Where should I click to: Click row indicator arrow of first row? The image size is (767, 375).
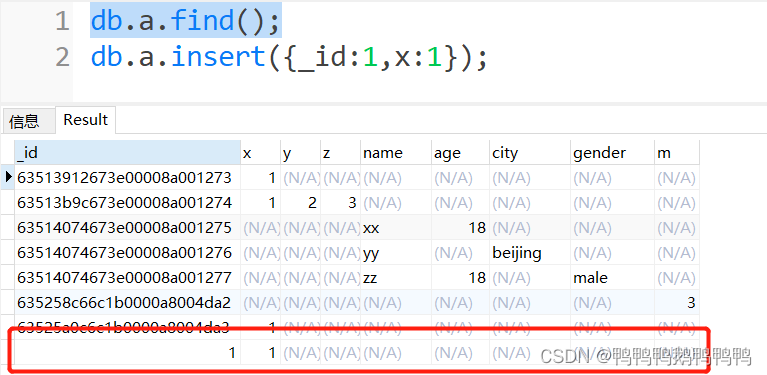(x=8, y=177)
